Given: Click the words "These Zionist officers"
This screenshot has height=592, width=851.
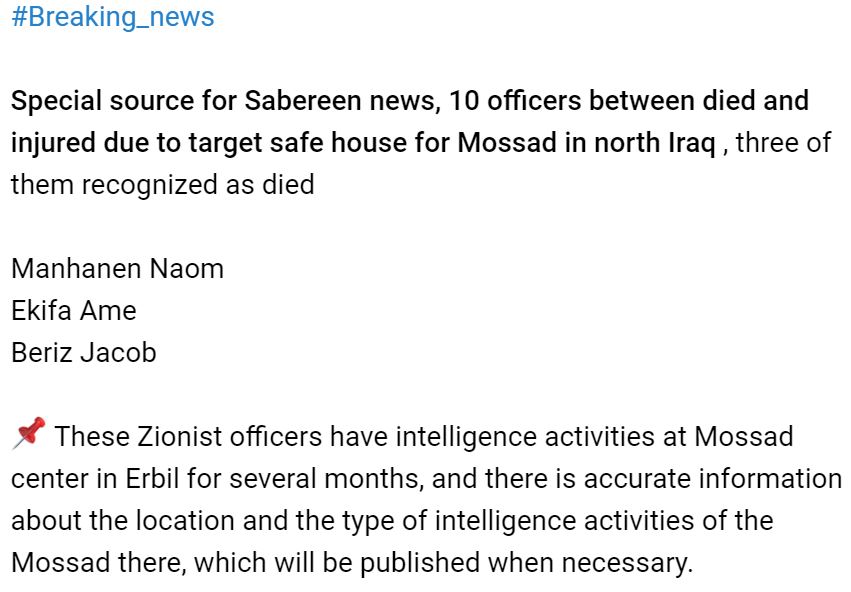Looking at the screenshot, I should click(188, 437).
